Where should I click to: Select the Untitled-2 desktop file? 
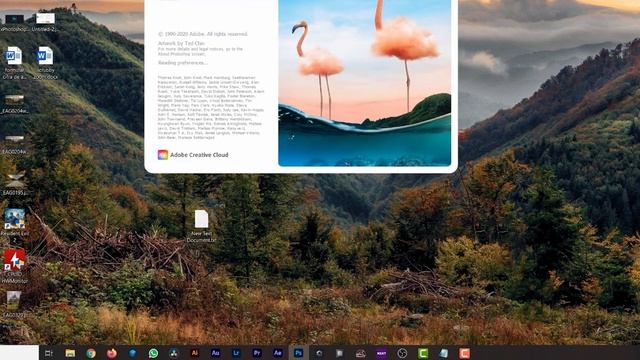point(45,22)
